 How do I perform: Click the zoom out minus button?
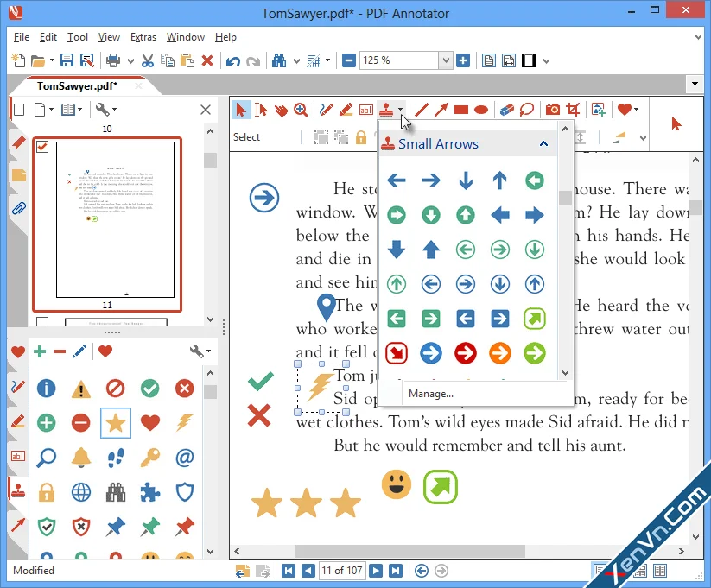coord(349,60)
